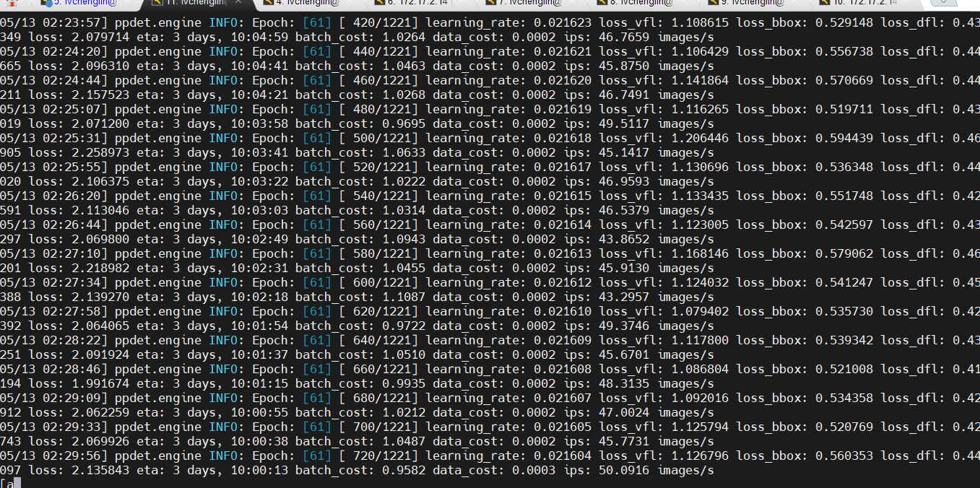Close session tab 5
This screenshot has height=488, width=980.
pyautogui.click(x=128, y=2)
